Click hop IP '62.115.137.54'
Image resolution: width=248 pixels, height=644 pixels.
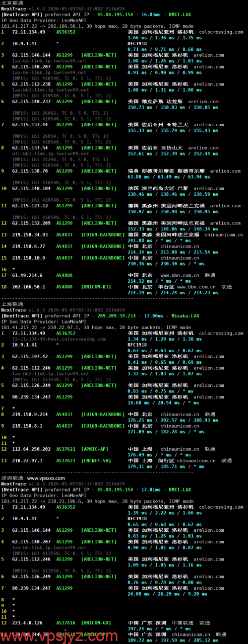30,147
